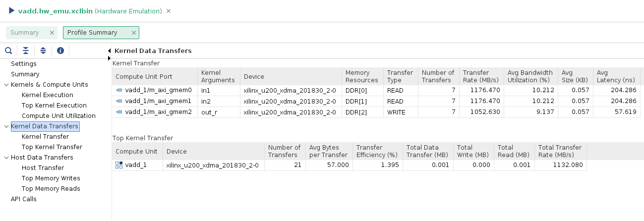Open Top Kernel Execution in tree
This screenshot has height=221, width=644.
54,106
